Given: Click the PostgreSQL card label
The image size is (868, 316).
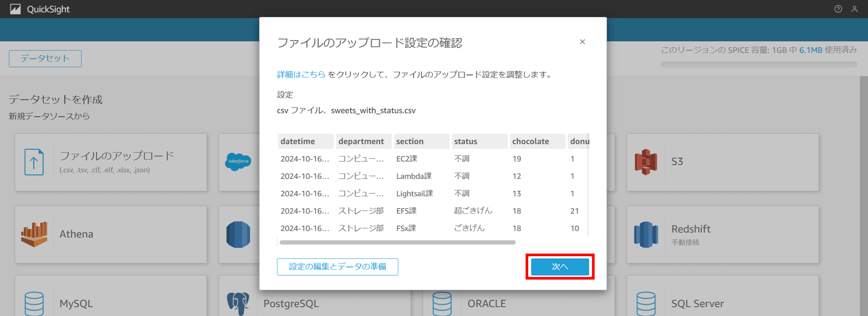Looking at the screenshot, I should tap(291, 303).
